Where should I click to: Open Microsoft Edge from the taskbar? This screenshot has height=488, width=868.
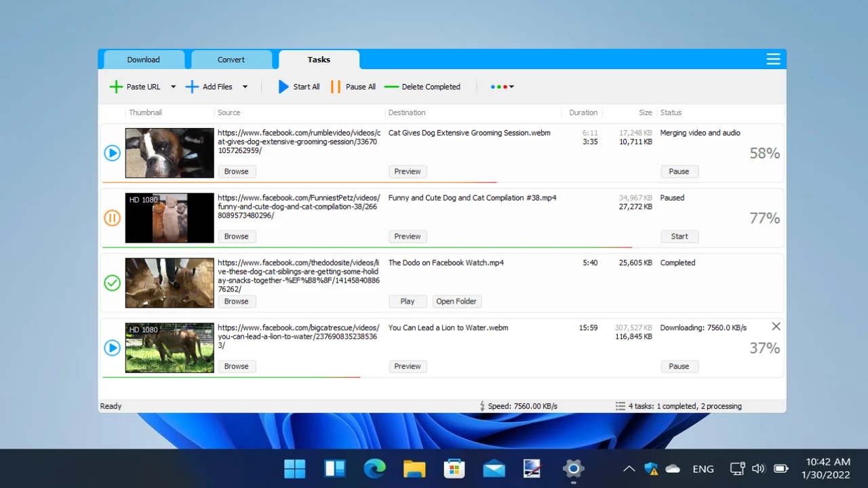(374, 468)
